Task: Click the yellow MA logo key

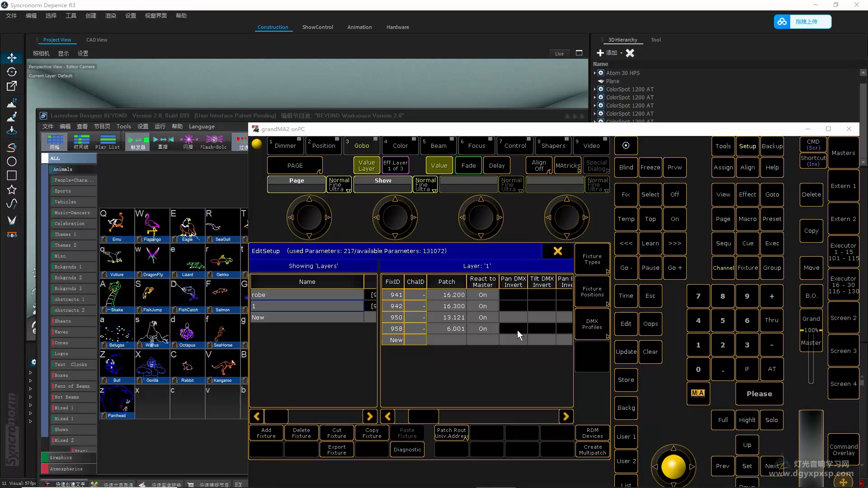Action: [x=698, y=394]
